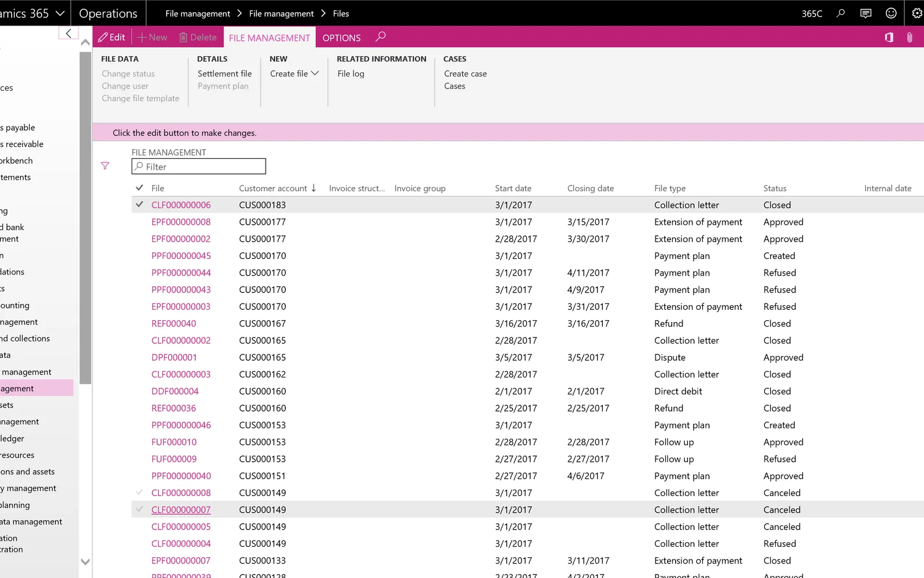Click the Status column header
The image size is (924, 578).
[775, 188]
